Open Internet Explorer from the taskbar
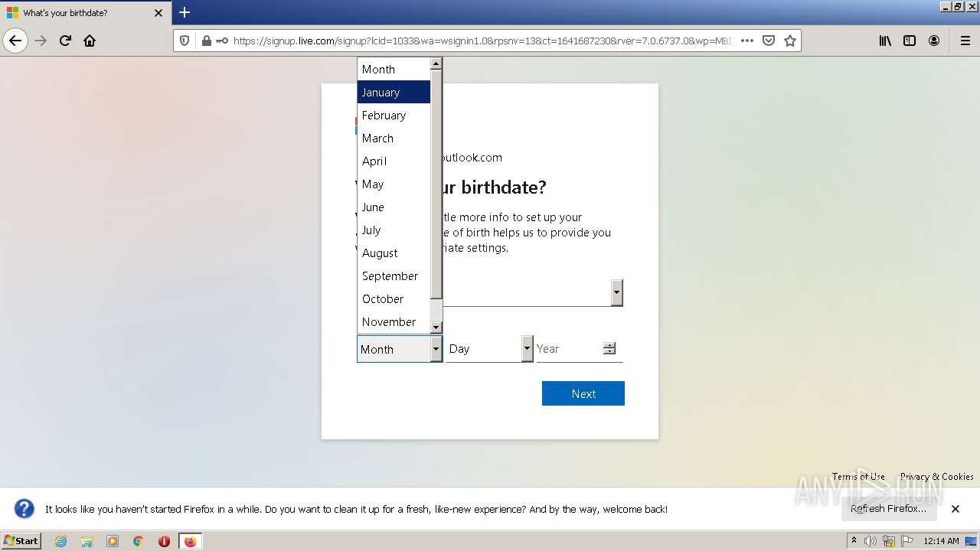 coord(60,541)
